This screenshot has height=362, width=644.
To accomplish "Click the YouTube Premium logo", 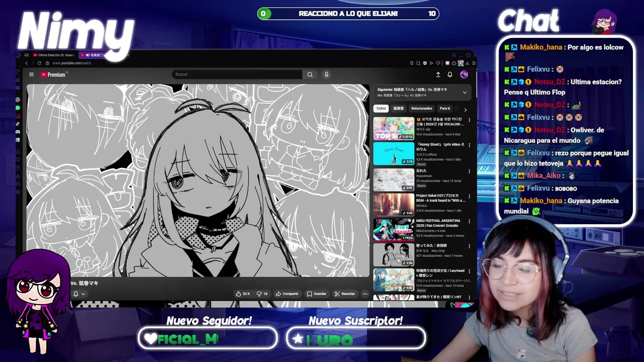I will [x=53, y=74].
